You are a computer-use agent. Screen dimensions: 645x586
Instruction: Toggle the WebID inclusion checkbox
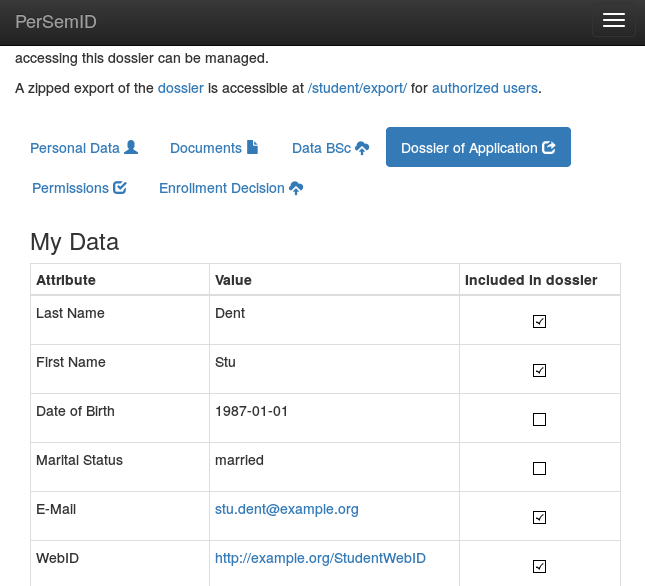(x=540, y=567)
